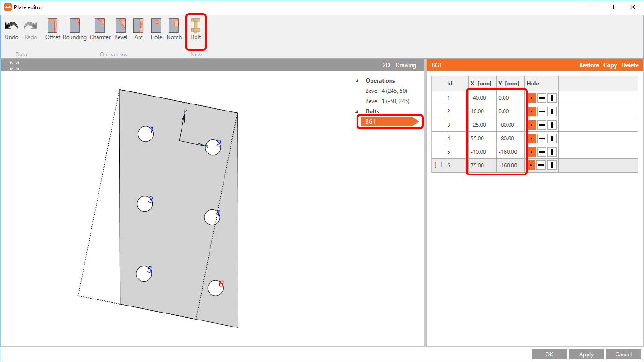
Task: Cancel the Plate editor dialog
Action: [623, 355]
